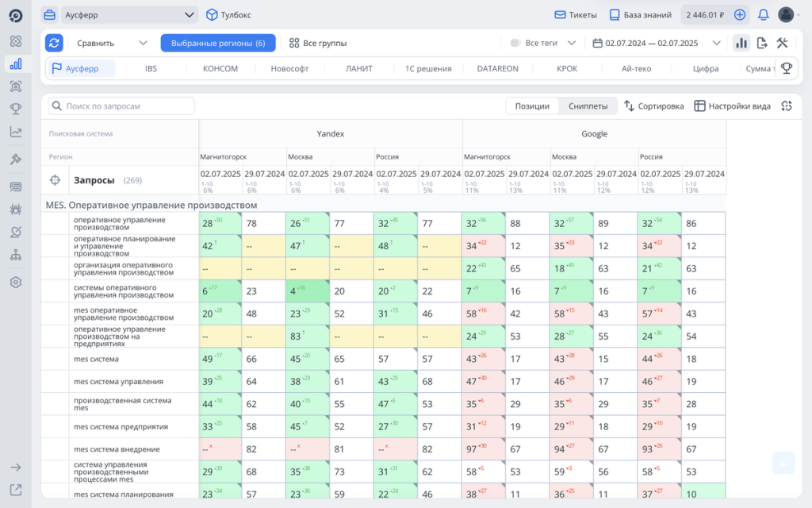The width and height of the screenshot is (812, 508).
Task: Click the external link icon in sidebar
Action: (x=16, y=490)
